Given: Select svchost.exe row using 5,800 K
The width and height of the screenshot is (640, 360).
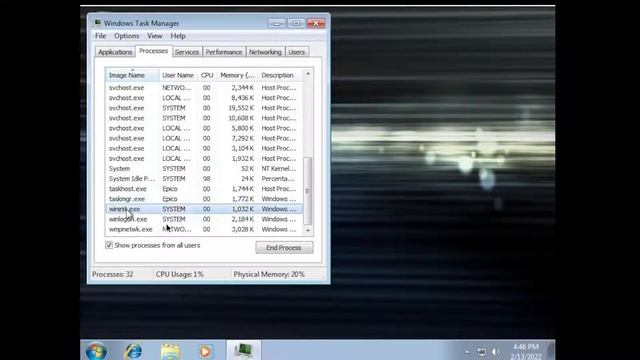Looking at the screenshot, I should click(x=204, y=128).
